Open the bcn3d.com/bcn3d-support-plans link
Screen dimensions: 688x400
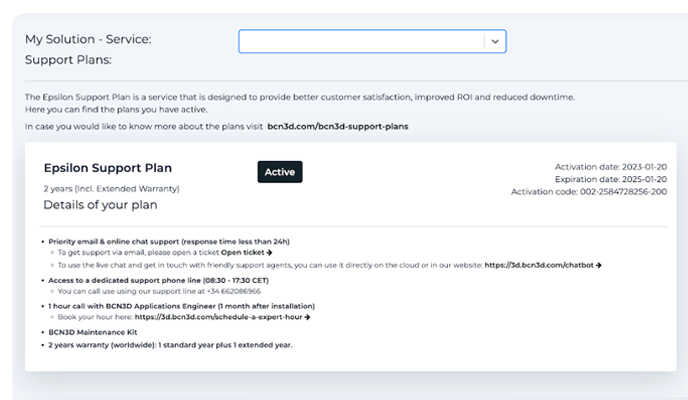(x=337, y=127)
